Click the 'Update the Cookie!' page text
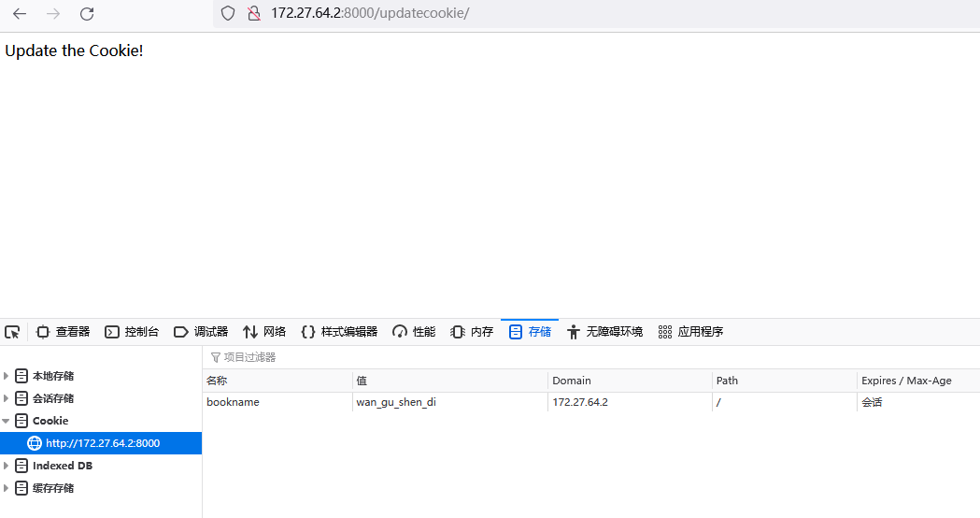980x518 pixels. (74, 50)
